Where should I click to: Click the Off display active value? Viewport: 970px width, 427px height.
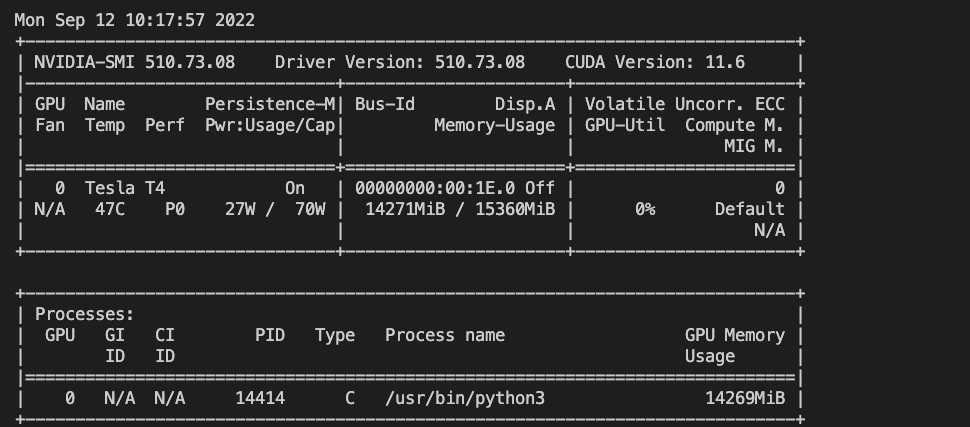[540, 188]
